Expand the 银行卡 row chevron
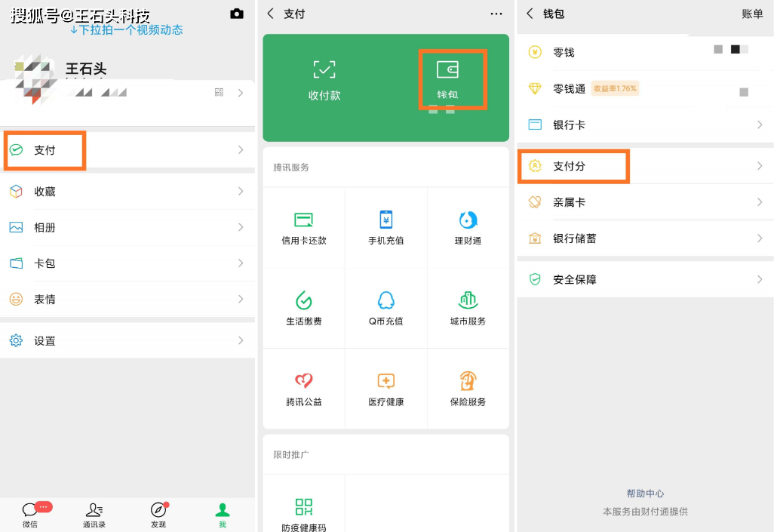 (x=760, y=125)
